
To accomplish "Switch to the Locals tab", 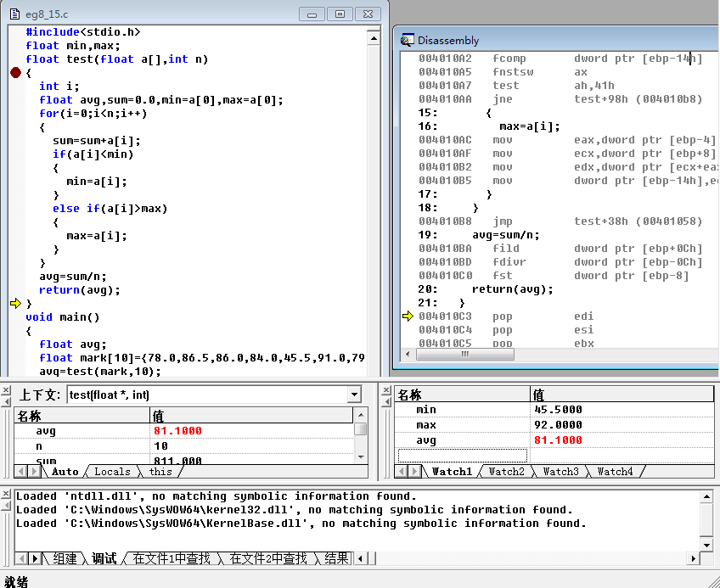I will [x=112, y=472].
